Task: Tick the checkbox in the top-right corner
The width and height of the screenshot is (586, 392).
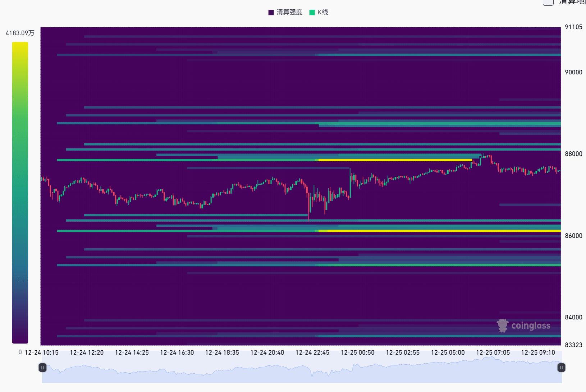Action: click(548, 3)
